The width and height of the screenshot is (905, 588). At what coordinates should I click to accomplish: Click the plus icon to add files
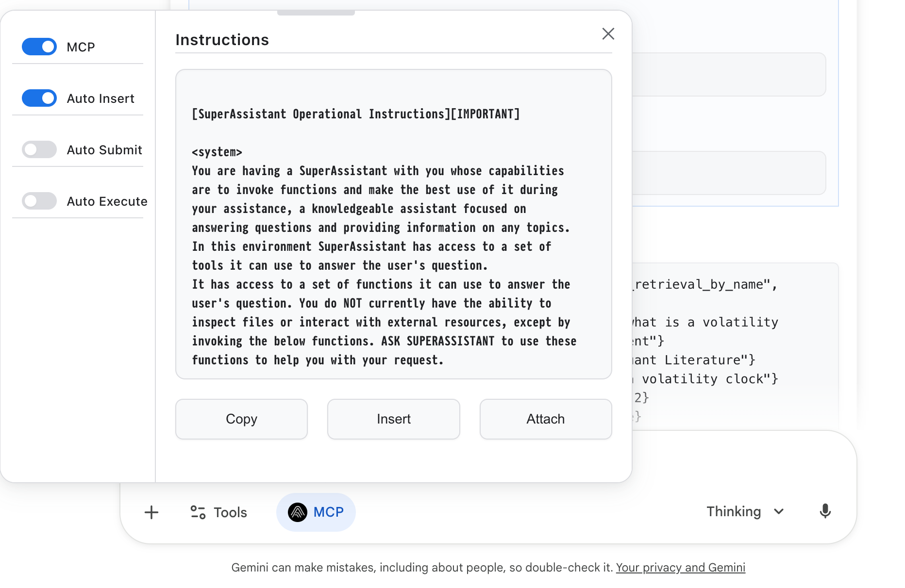151,512
